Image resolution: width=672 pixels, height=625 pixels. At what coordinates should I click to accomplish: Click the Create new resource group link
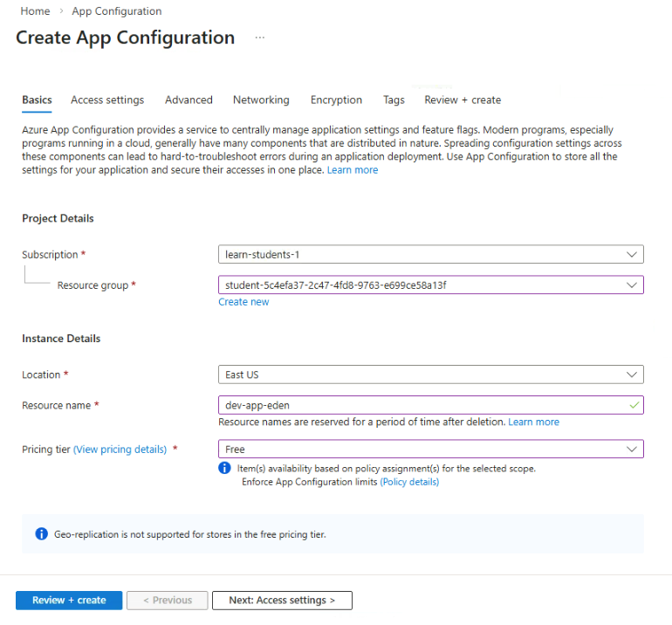243,302
